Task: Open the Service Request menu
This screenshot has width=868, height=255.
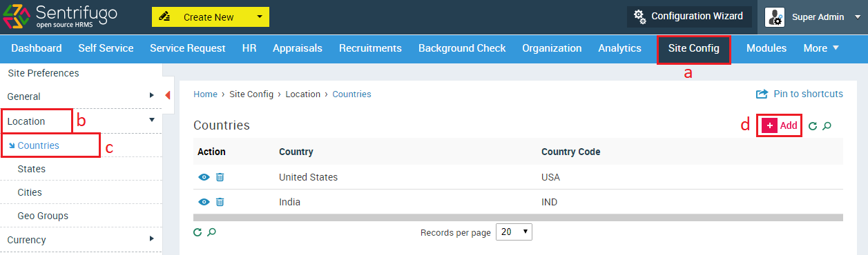Action: pyautogui.click(x=188, y=48)
